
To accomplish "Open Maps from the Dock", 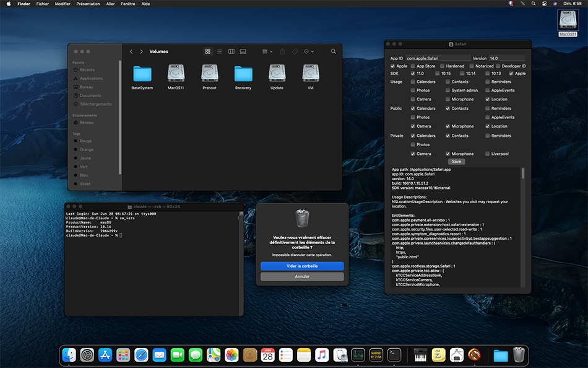I will (214, 355).
